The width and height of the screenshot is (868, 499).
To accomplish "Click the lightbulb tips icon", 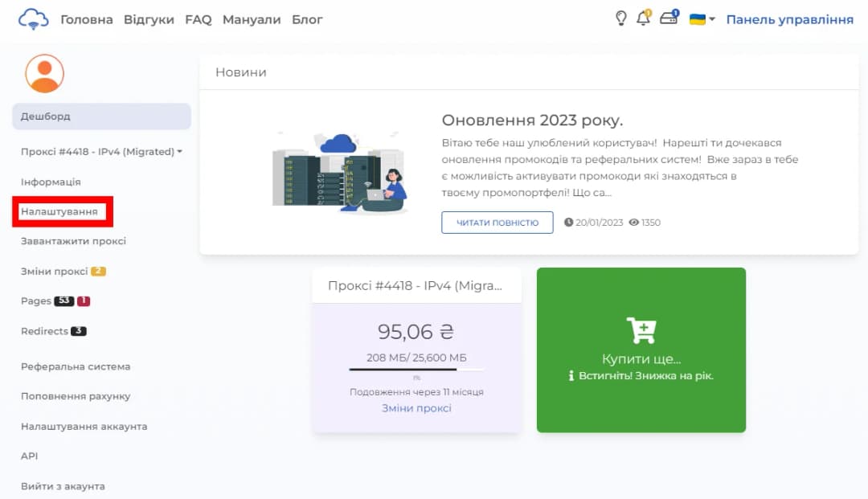I will pos(620,17).
